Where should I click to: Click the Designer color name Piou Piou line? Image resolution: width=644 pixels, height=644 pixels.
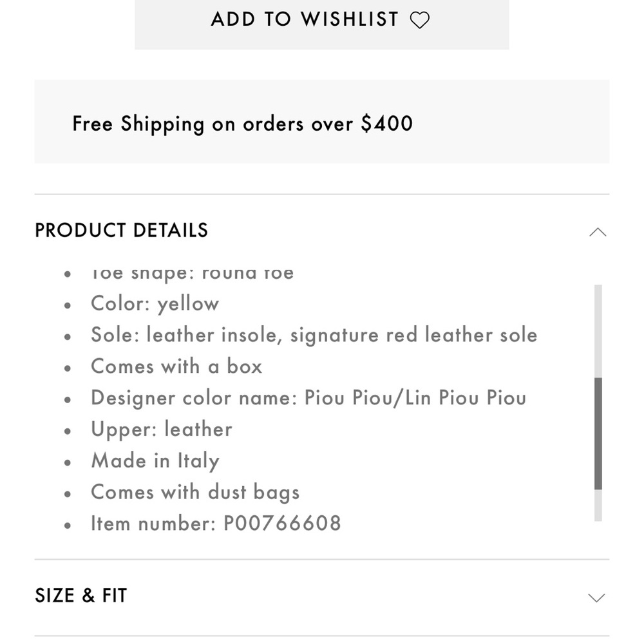[308, 398]
